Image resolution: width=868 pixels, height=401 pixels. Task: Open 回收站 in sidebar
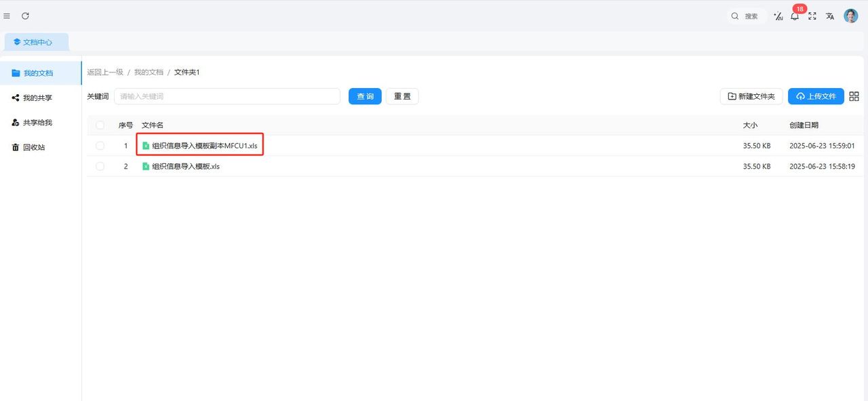tap(41, 147)
